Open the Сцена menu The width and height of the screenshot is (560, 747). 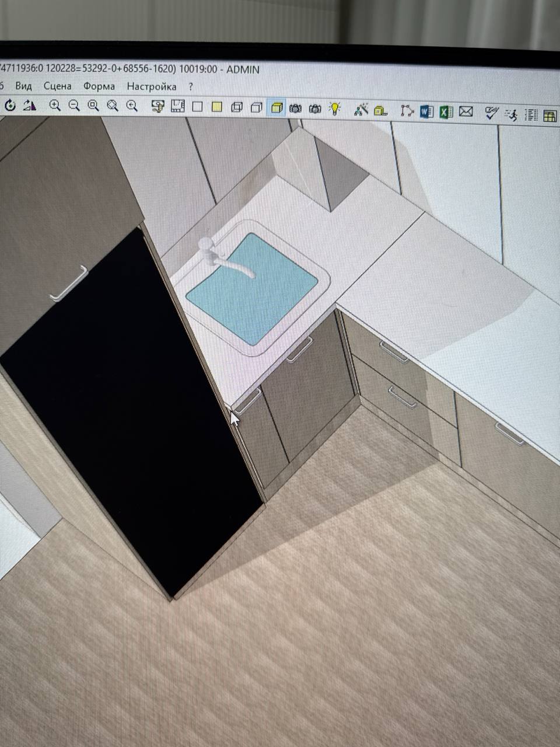pos(58,86)
